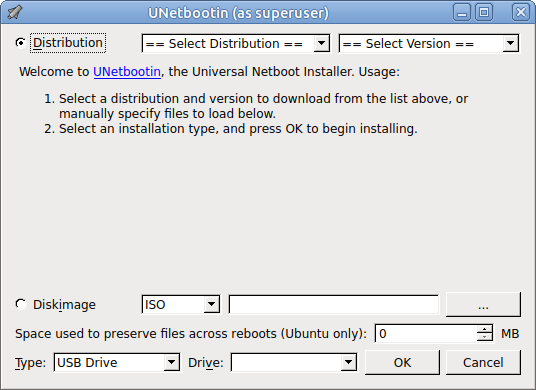Click the UNetbootin rocket icon in title bar

pos(14,12)
